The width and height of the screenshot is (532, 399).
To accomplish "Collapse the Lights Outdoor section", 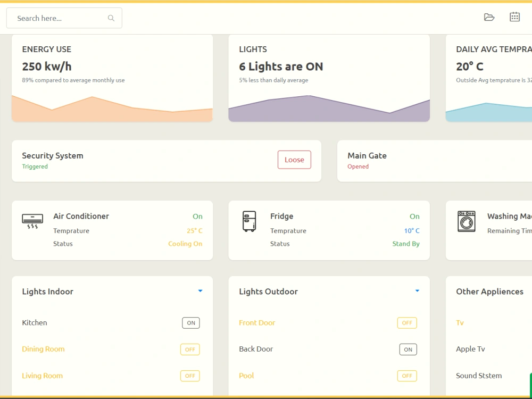I will [417, 290].
